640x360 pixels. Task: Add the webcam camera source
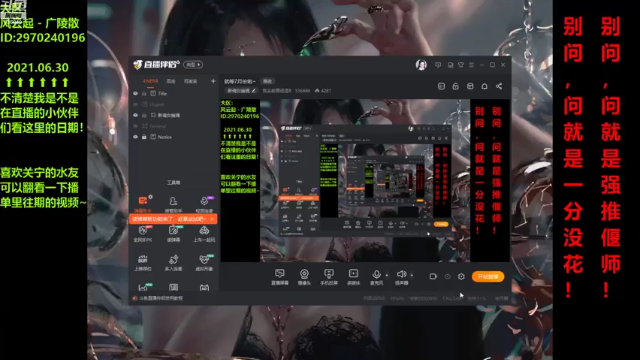click(x=304, y=277)
